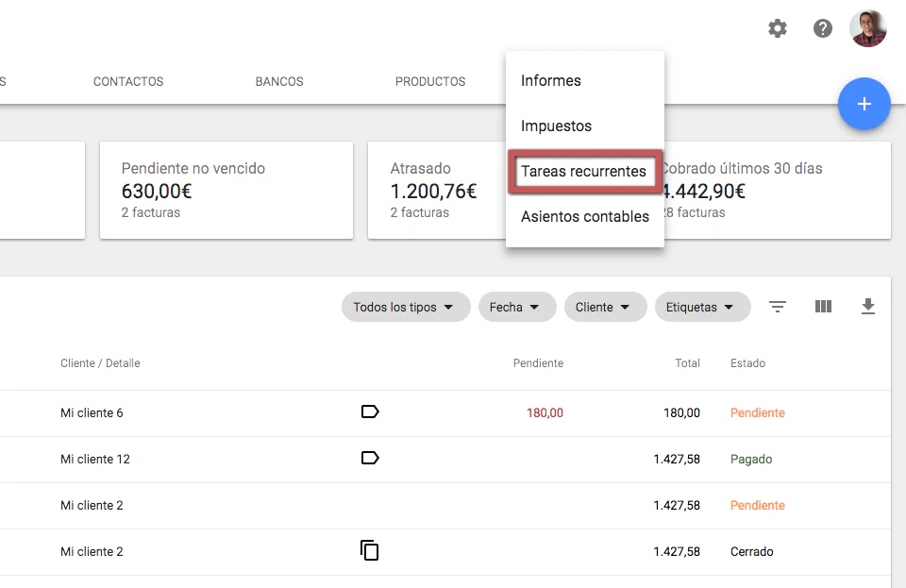
Task: Select Tareas recurrentes from the menu
Action: 583,171
